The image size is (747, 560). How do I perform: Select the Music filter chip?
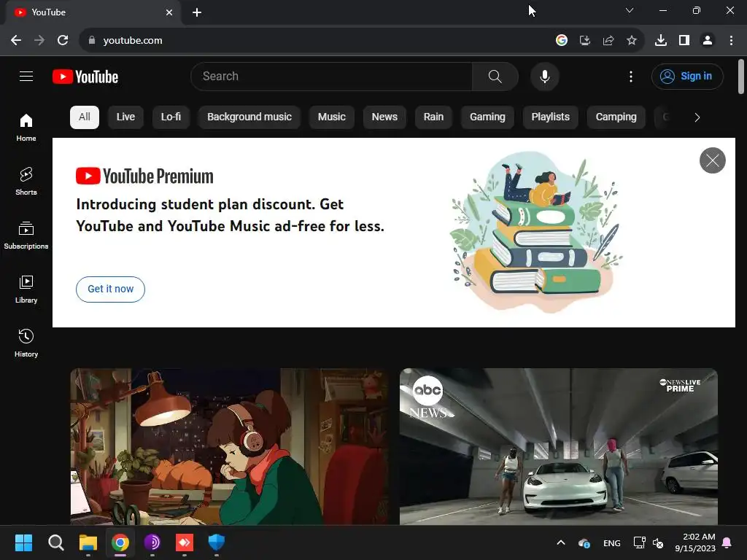click(332, 117)
